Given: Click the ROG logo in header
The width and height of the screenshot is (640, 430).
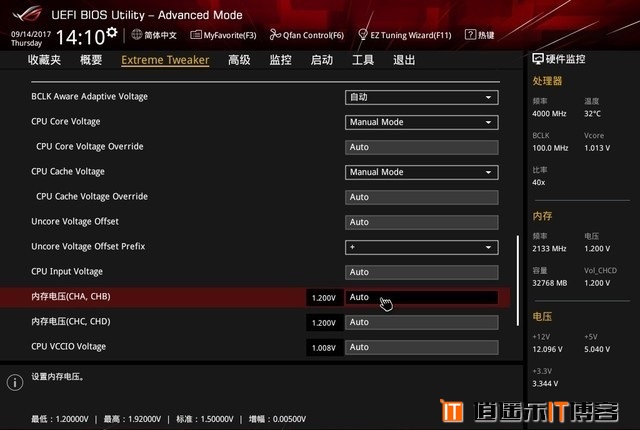Looking at the screenshot, I should [x=27, y=14].
